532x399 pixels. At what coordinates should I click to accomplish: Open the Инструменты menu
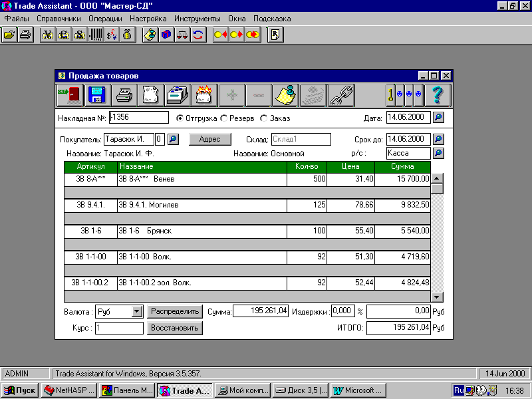point(197,19)
